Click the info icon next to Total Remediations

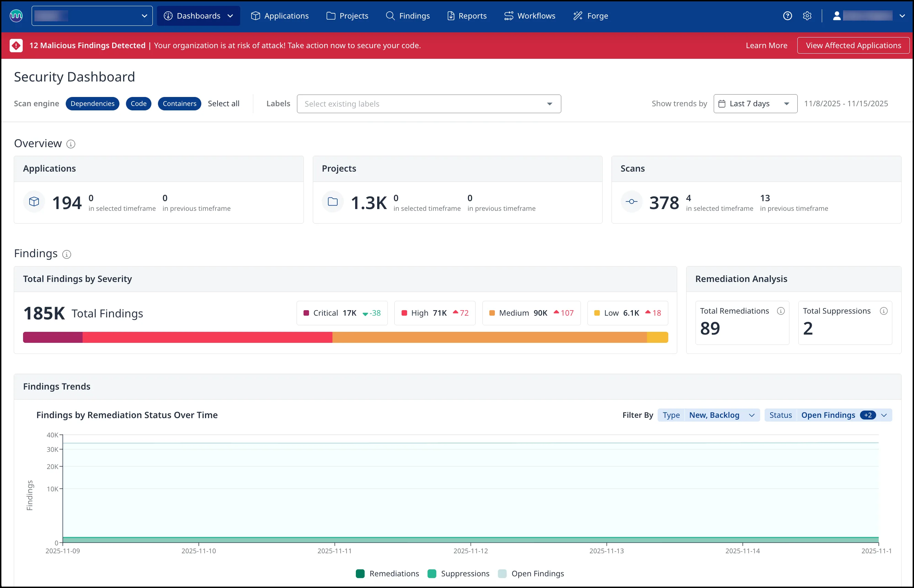780,311
